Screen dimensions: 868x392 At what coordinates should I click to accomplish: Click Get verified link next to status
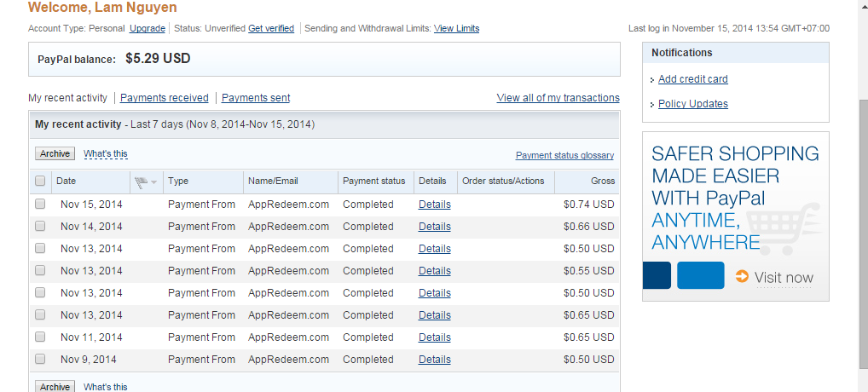coord(271,28)
